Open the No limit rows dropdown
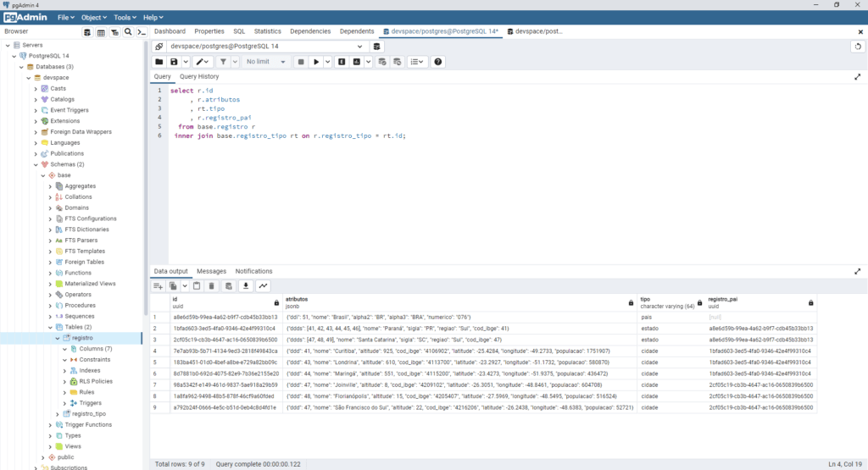Image resolution: width=868 pixels, height=470 pixels. [265, 62]
